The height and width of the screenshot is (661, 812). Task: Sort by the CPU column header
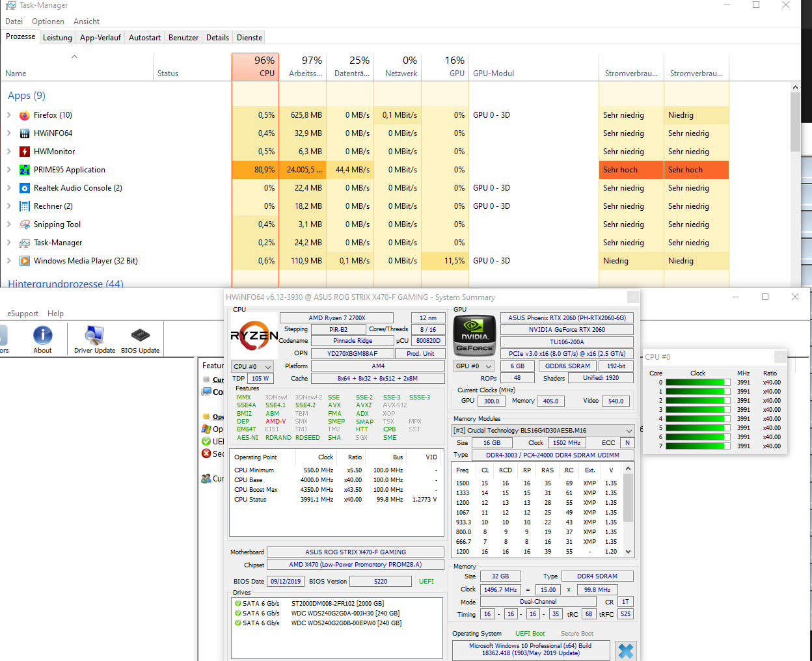255,67
